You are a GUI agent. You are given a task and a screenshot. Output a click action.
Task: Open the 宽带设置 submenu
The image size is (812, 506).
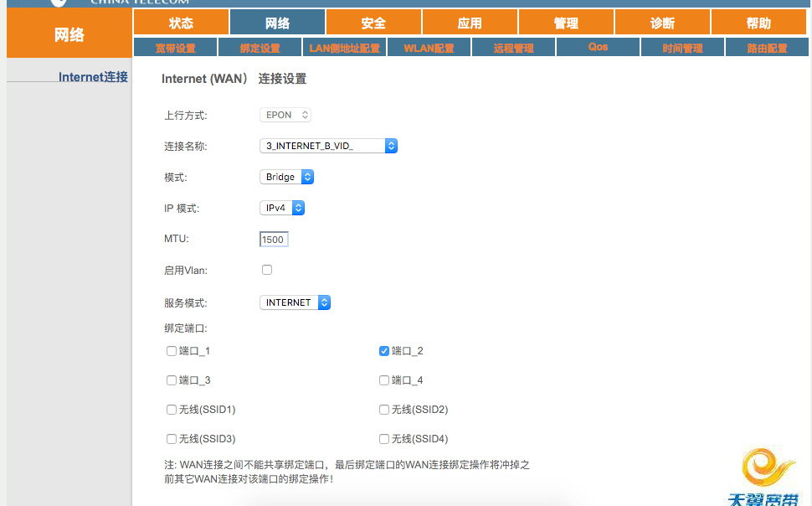[x=176, y=47]
